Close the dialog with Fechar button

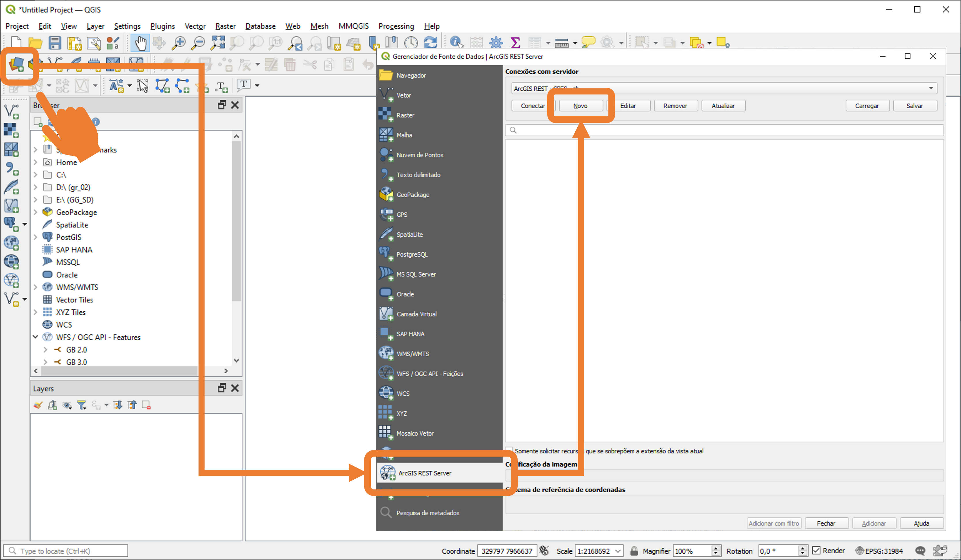(x=826, y=523)
